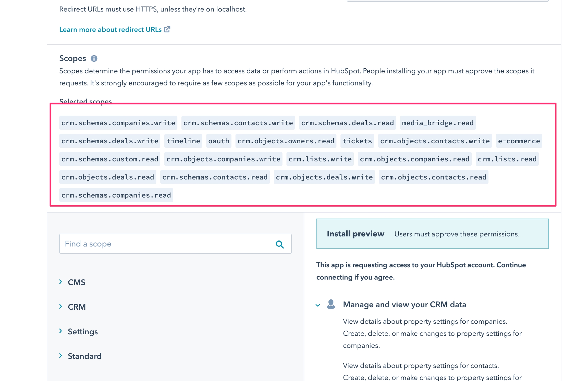Collapse Manage and view your CRM data
588x381 pixels.
pos(318,305)
